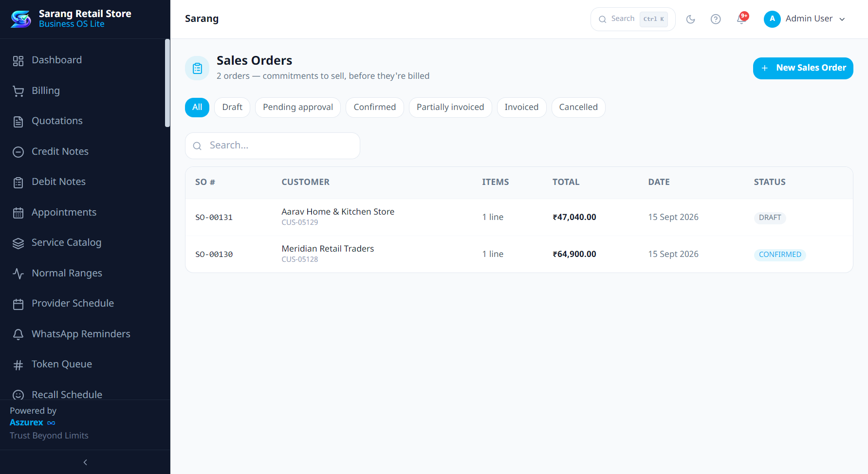Click the Credit Notes minus-circle icon
Image resolution: width=868 pixels, height=474 pixels.
pyautogui.click(x=18, y=152)
